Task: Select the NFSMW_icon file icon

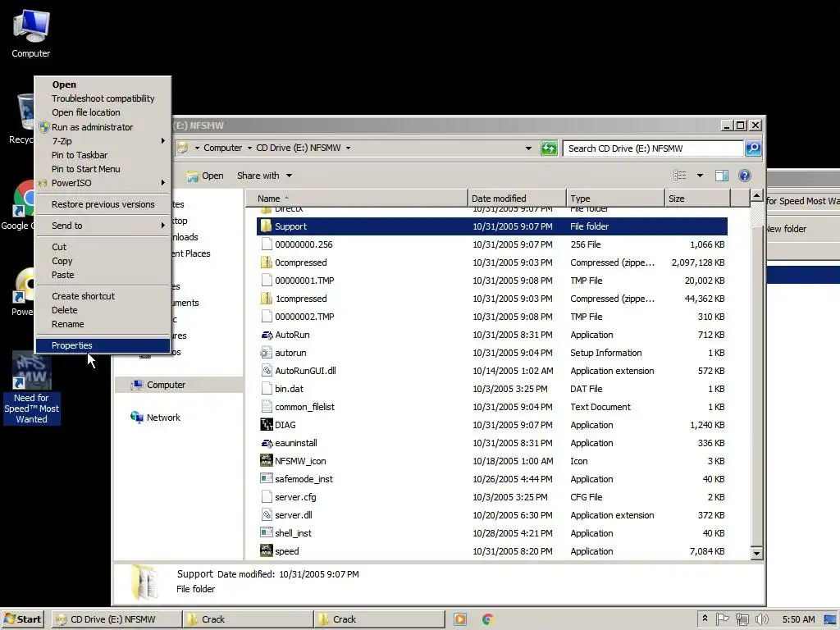Action: pos(267,461)
